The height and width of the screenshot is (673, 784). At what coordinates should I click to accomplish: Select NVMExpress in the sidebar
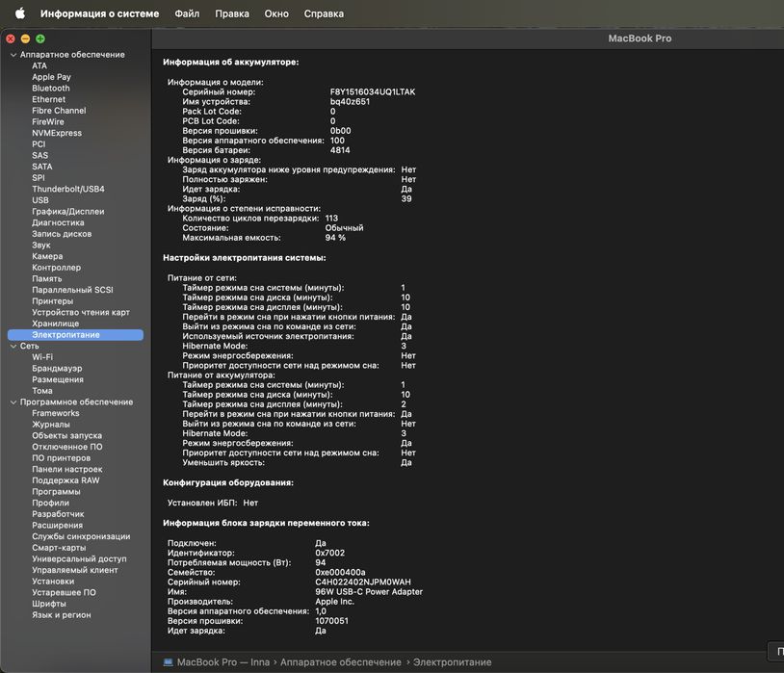point(57,133)
